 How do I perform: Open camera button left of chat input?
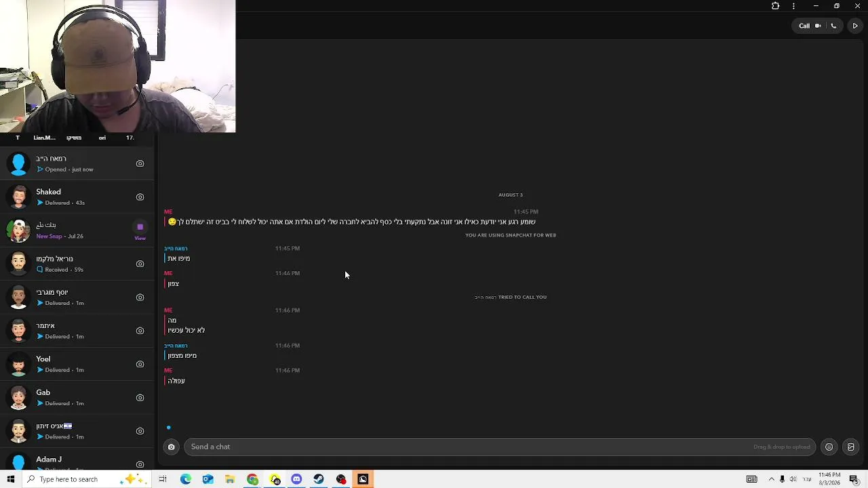pyautogui.click(x=171, y=447)
